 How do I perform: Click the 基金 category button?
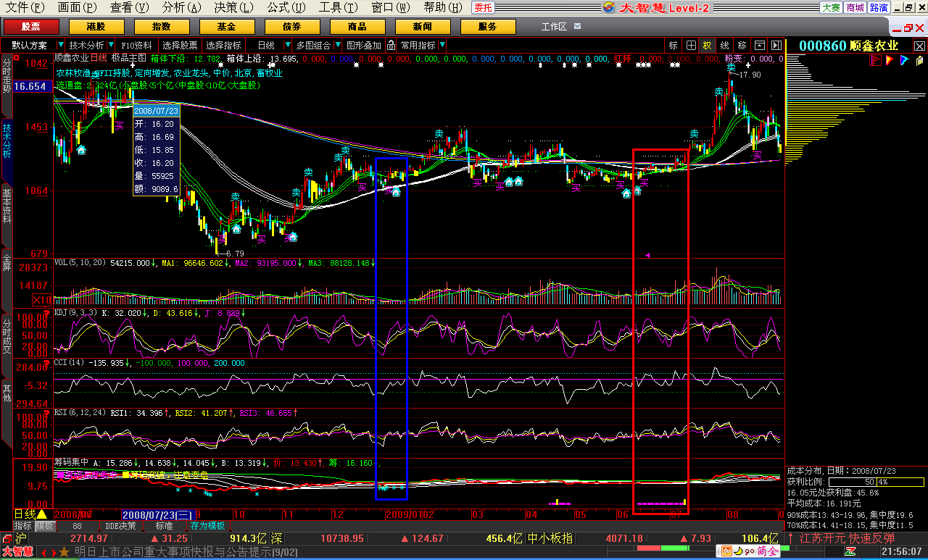coord(227,27)
